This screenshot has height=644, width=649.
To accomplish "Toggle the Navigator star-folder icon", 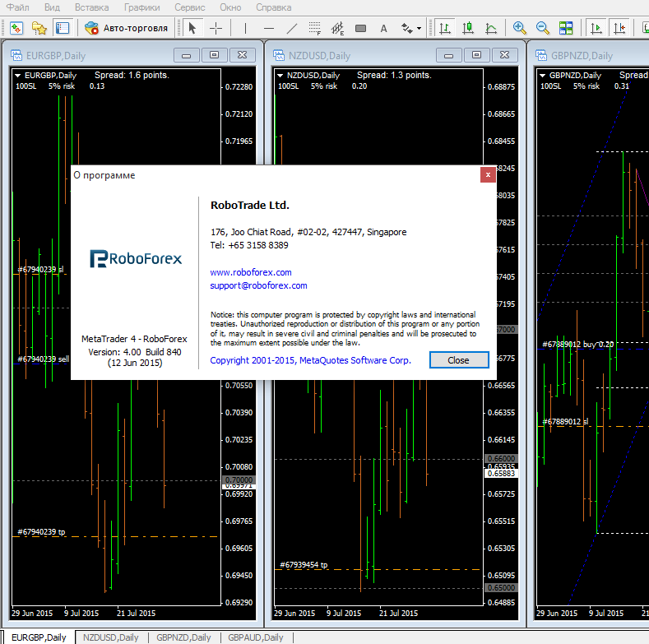I will click(39, 28).
